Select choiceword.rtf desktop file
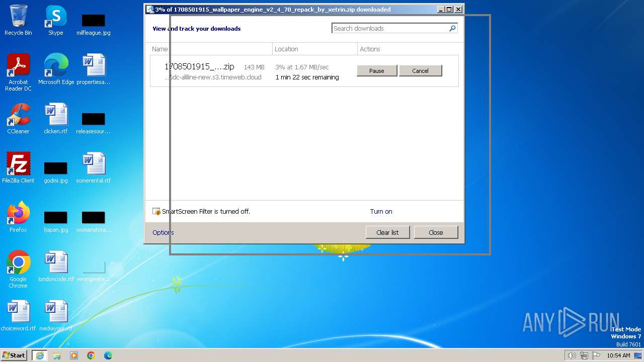The width and height of the screenshot is (644, 362). tap(18, 316)
